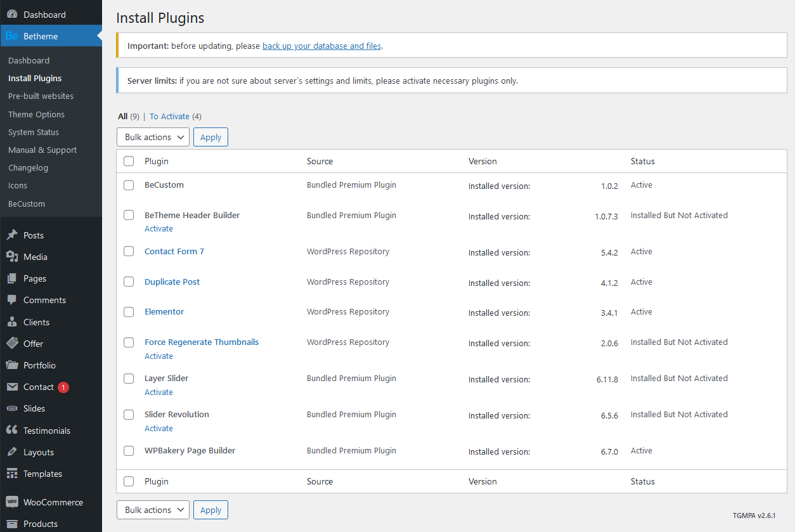
Task: Open Theme Options in Betheme submenu
Action: pos(36,114)
